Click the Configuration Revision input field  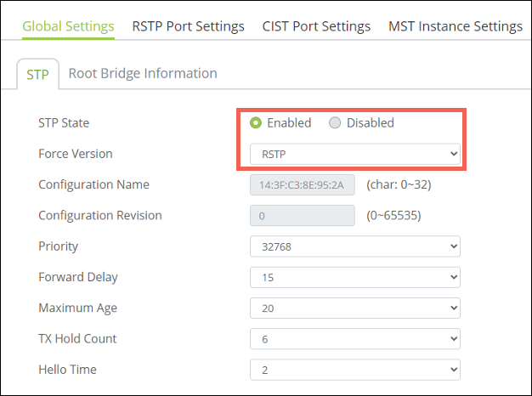pyautogui.click(x=302, y=216)
